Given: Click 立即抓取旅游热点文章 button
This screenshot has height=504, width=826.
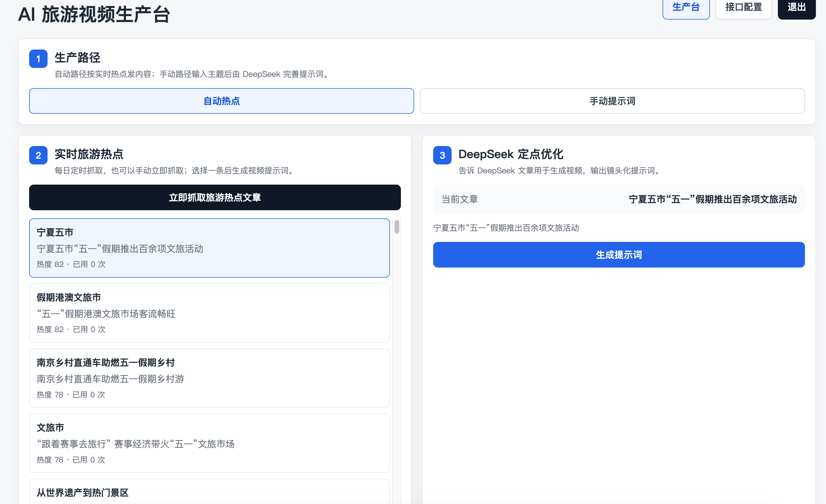Looking at the screenshot, I should coord(215,197).
